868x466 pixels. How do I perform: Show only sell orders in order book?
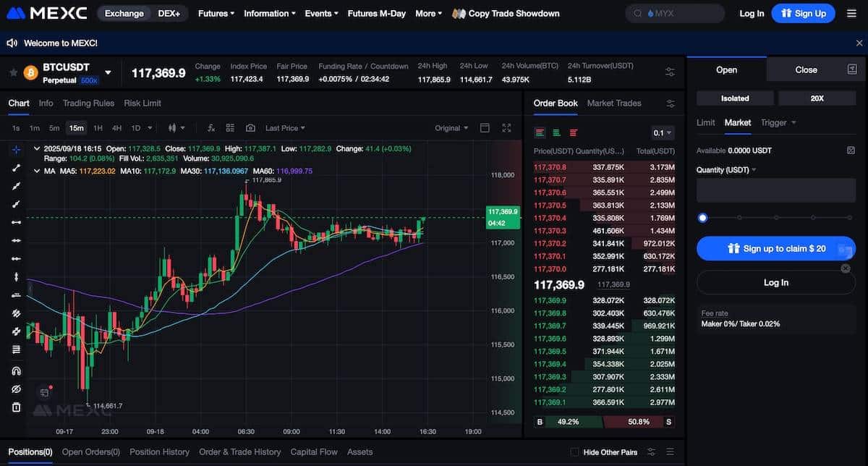tap(574, 132)
